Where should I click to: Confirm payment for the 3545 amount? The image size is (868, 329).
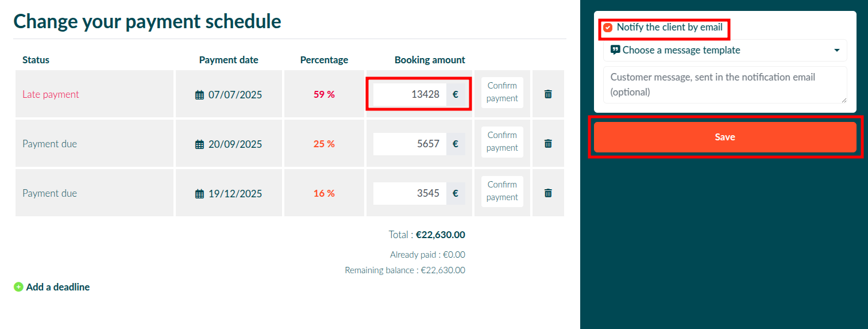point(502,191)
